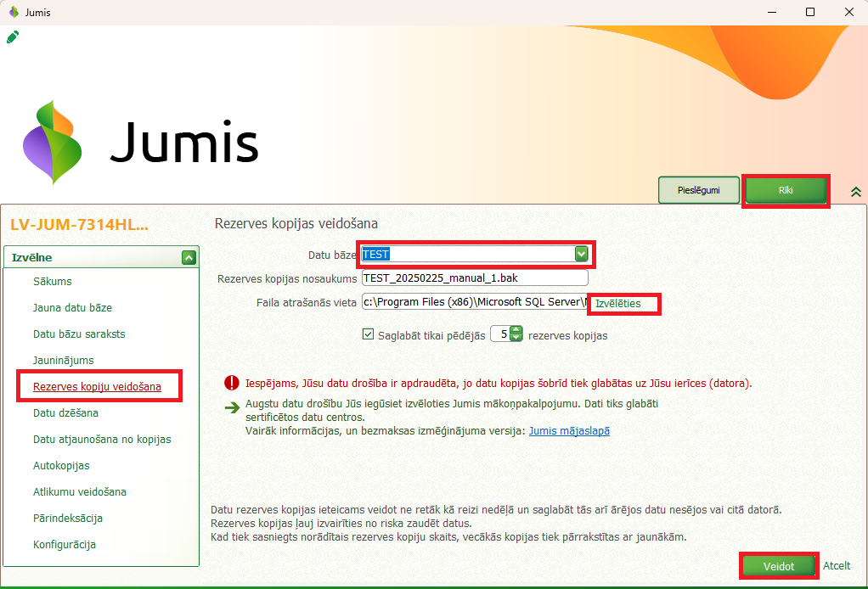The height and width of the screenshot is (589, 868).
Task: Open the Datu bāze dropdown arrow
Action: (x=581, y=254)
